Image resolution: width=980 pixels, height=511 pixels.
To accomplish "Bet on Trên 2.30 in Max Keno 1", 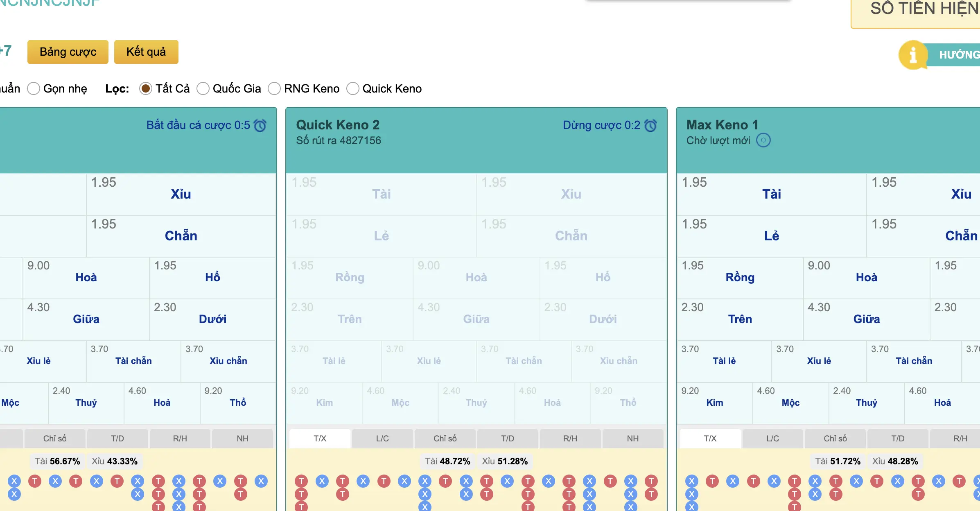I will [740, 320].
